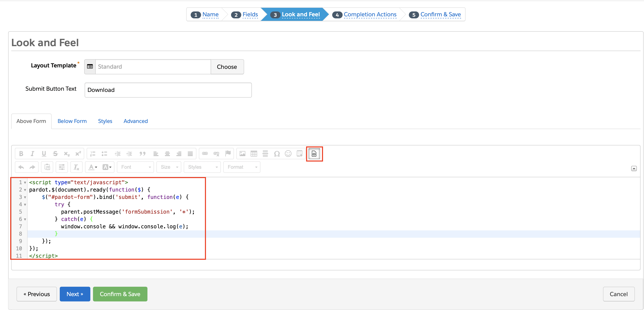Click the smiley emoticon icon
The width and height of the screenshot is (644, 310).
(x=288, y=154)
